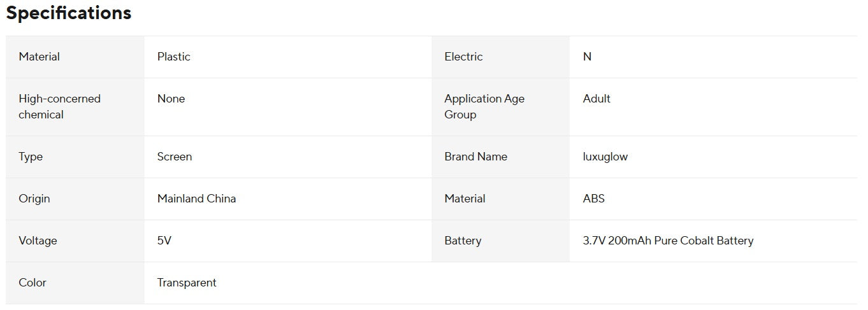Select the 5V voltage value
Viewport: 868px width, 310px height.
tap(164, 241)
